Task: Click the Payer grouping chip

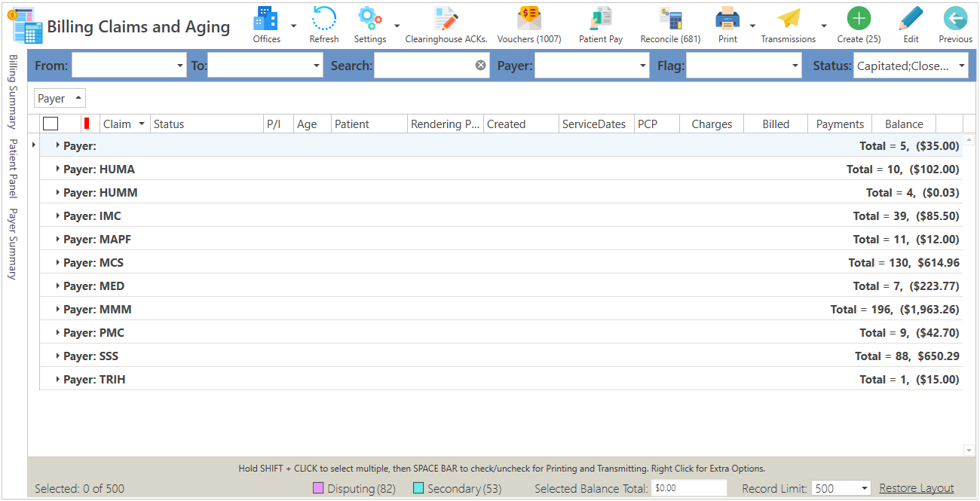Action: (60, 99)
